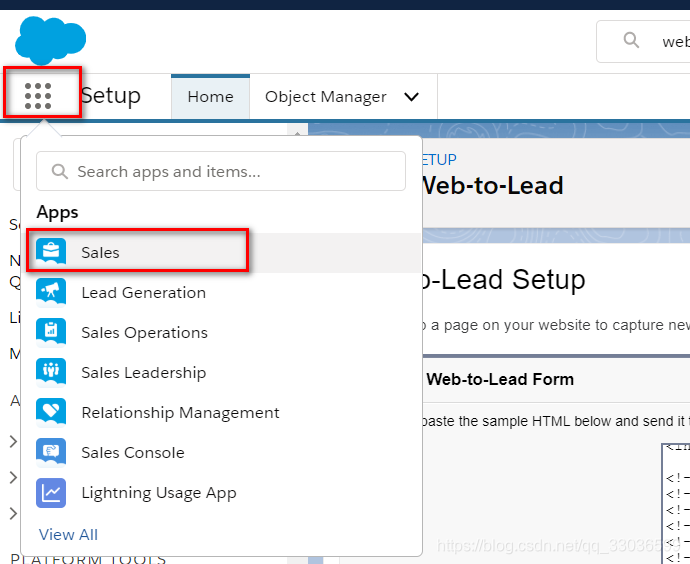Image resolution: width=690 pixels, height=564 pixels.
Task: Click the View All link
Action: 68,535
